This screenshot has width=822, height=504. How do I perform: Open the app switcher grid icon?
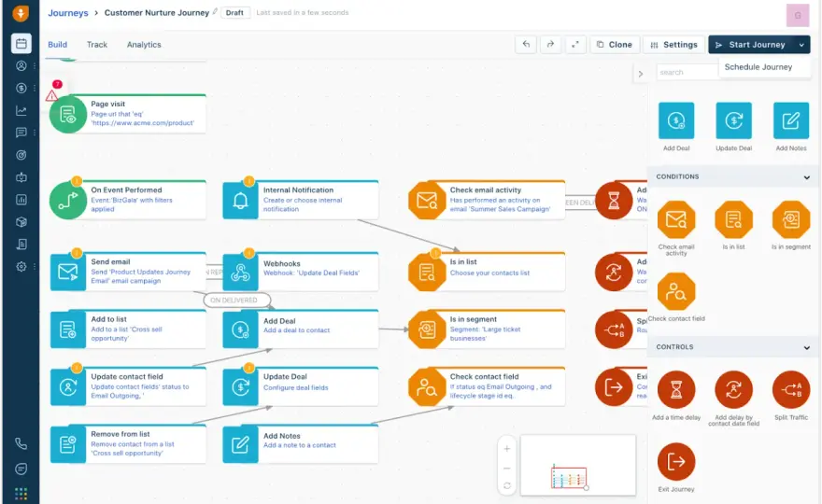point(21,494)
